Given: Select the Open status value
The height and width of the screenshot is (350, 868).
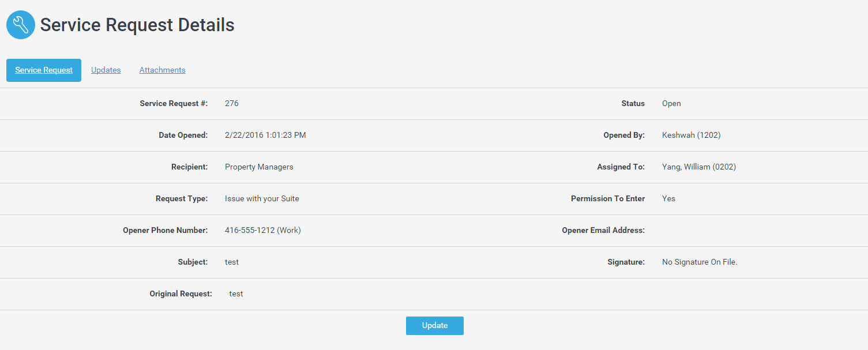Looking at the screenshot, I should click(671, 104).
